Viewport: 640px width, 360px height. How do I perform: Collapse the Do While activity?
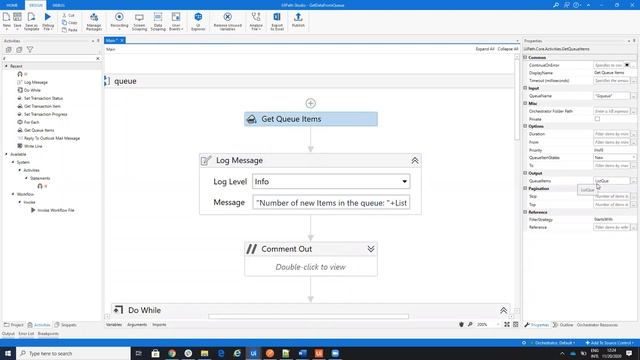503,311
